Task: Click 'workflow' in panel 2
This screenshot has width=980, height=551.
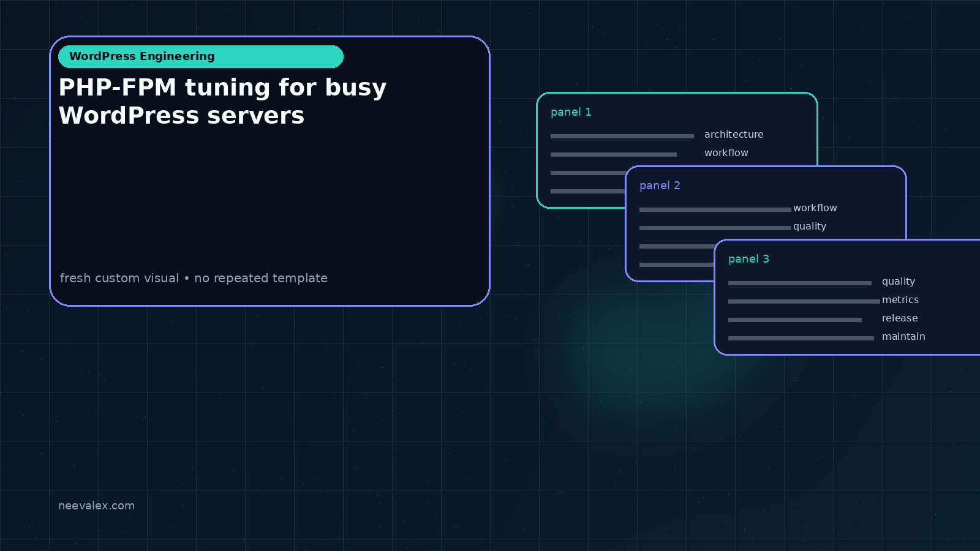Action: pos(815,208)
